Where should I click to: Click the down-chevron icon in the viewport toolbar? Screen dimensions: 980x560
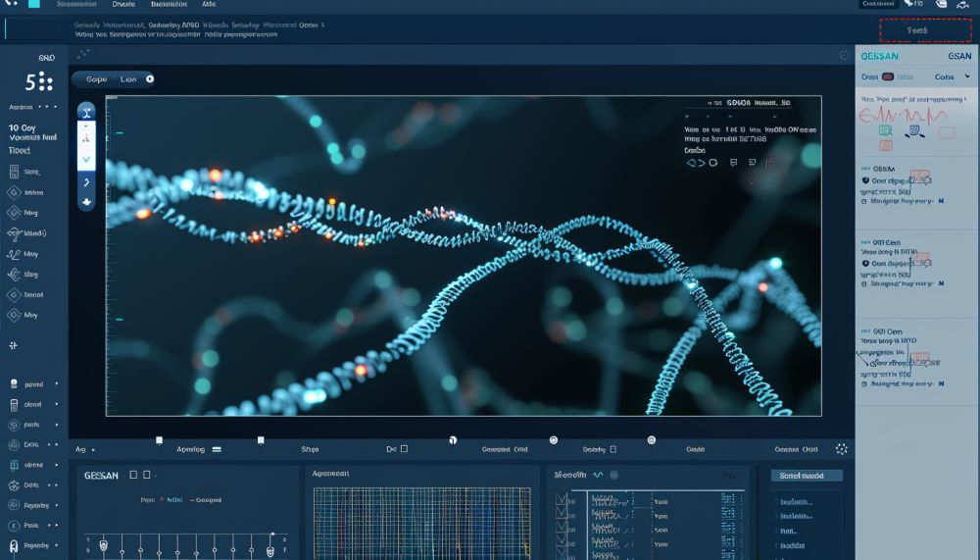[86, 158]
